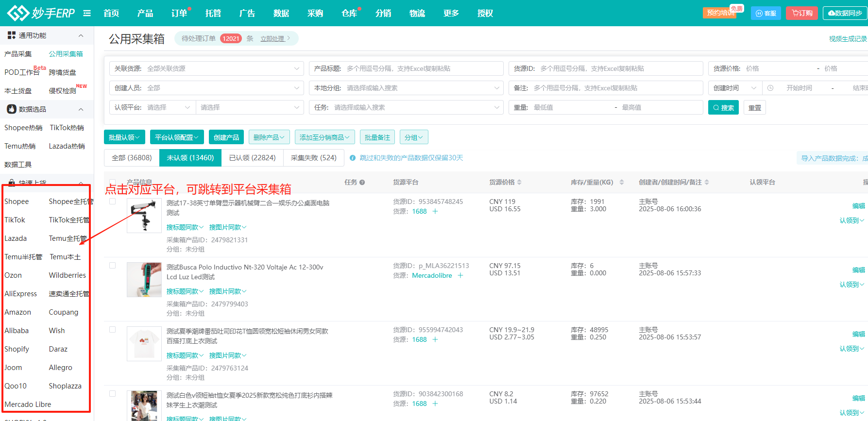The width and height of the screenshot is (868, 421).
Task: Click the 客服 customer service button
Action: click(766, 13)
